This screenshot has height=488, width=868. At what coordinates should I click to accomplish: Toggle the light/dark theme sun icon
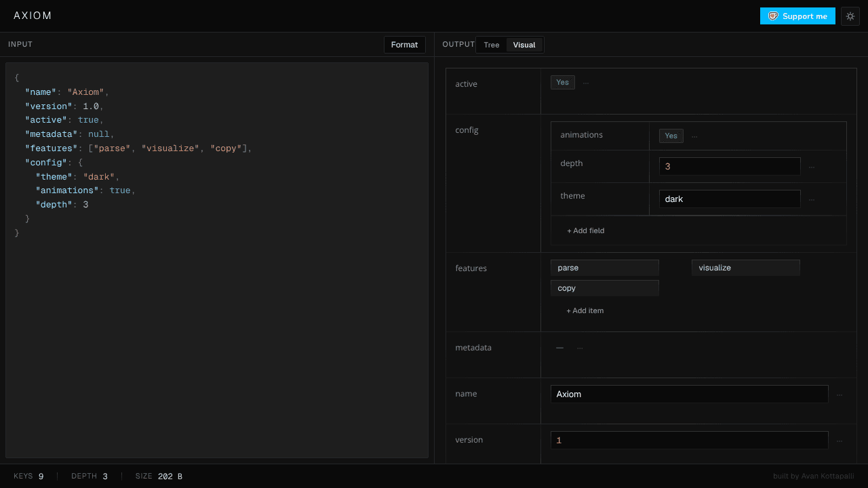click(850, 16)
